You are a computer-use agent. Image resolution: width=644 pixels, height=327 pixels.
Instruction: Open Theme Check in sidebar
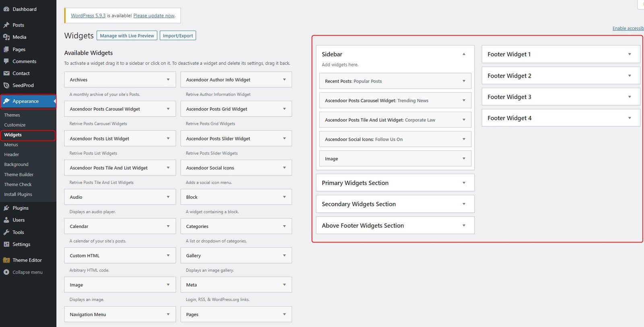click(18, 185)
